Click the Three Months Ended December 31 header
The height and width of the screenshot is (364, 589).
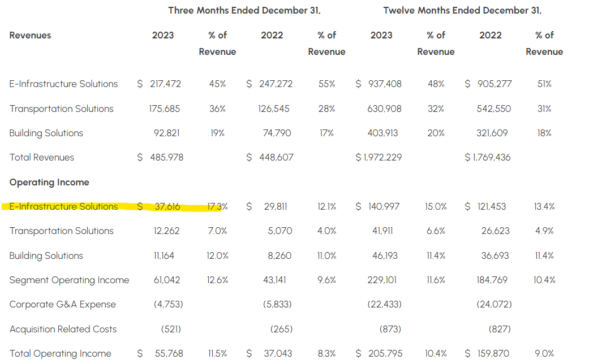[244, 11]
